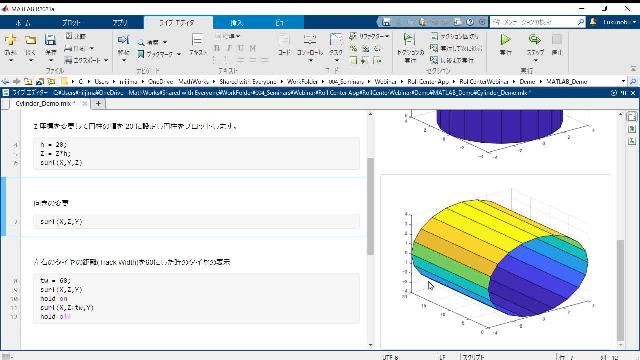
Task: Click the Webinar folder in address path
Action: pos(385,81)
